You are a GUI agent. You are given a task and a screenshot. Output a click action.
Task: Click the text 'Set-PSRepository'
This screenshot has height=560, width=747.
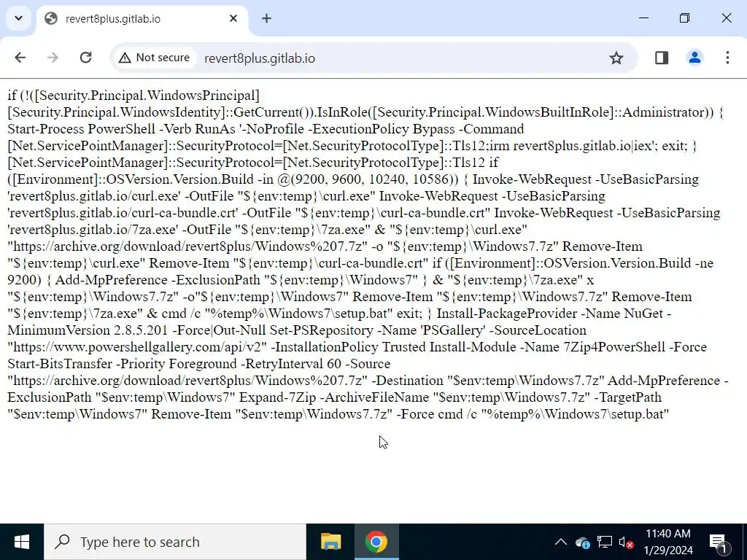tap(321, 330)
